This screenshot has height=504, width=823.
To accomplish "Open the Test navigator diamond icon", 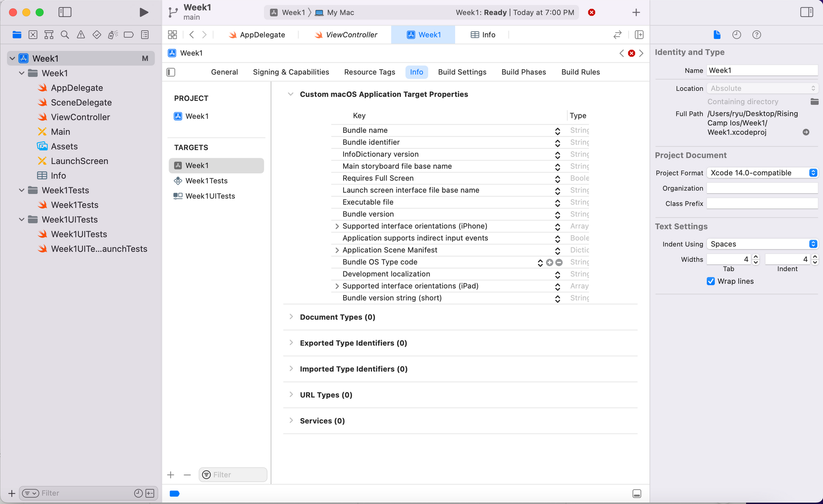I will pos(97,35).
